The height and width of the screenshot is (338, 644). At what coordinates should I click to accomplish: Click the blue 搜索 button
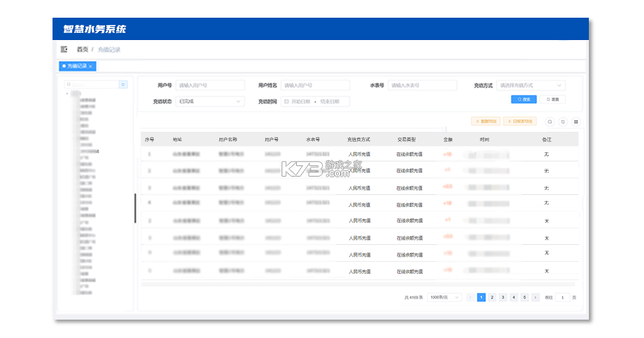(x=524, y=99)
